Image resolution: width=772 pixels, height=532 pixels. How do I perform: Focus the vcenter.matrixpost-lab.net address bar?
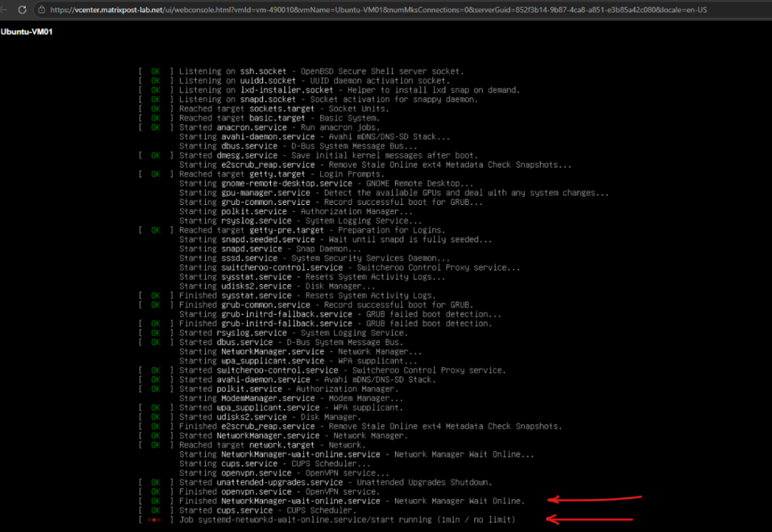(x=378, y=9)
